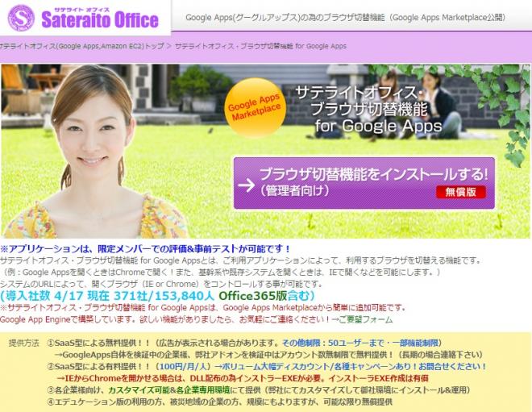The width and height of the screenshot is (532, 412).
Task: Click the ①SaaS型による無料提供 line
Action: pyautogui.click(x=243, y=343)
